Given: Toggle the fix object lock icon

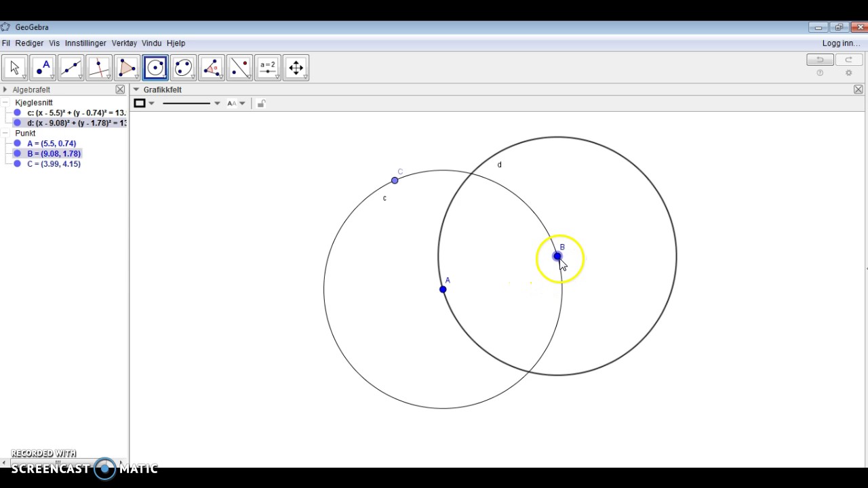Looking at the screenshot, I should pyautogui.click(x=261, y=103).
